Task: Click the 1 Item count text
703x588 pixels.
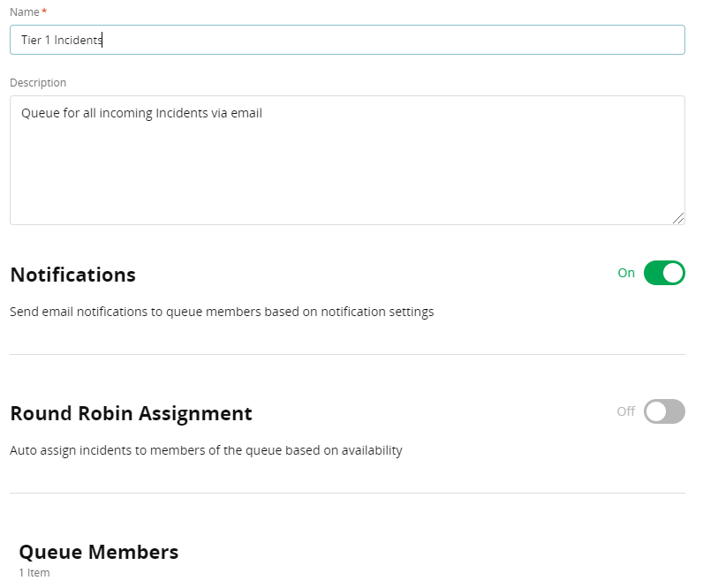Action: (x=34, y=573)
